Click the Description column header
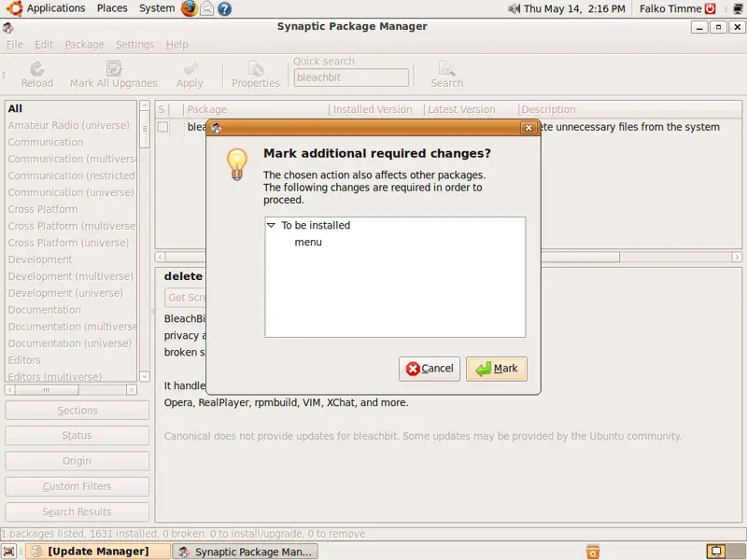The image size is (747, 560). pos(629,109)
